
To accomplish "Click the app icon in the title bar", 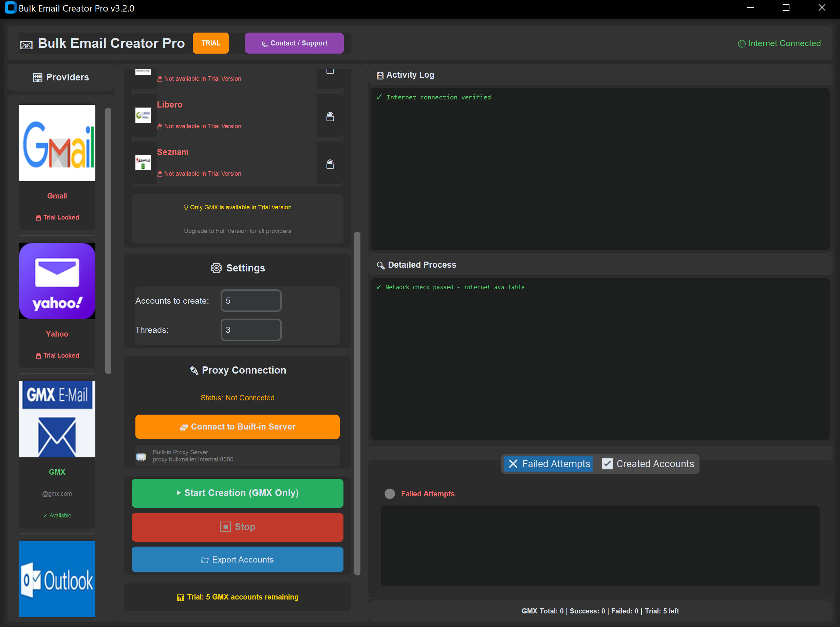I will 10,8.
